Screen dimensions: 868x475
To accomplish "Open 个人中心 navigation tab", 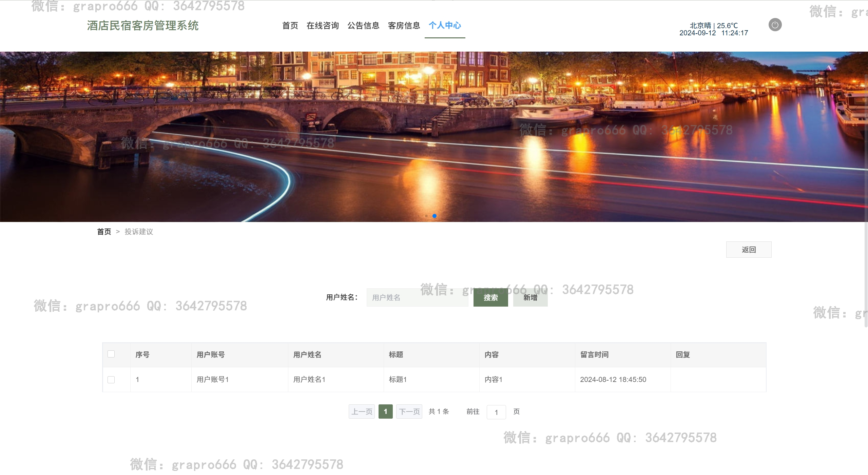I will 445,25.
